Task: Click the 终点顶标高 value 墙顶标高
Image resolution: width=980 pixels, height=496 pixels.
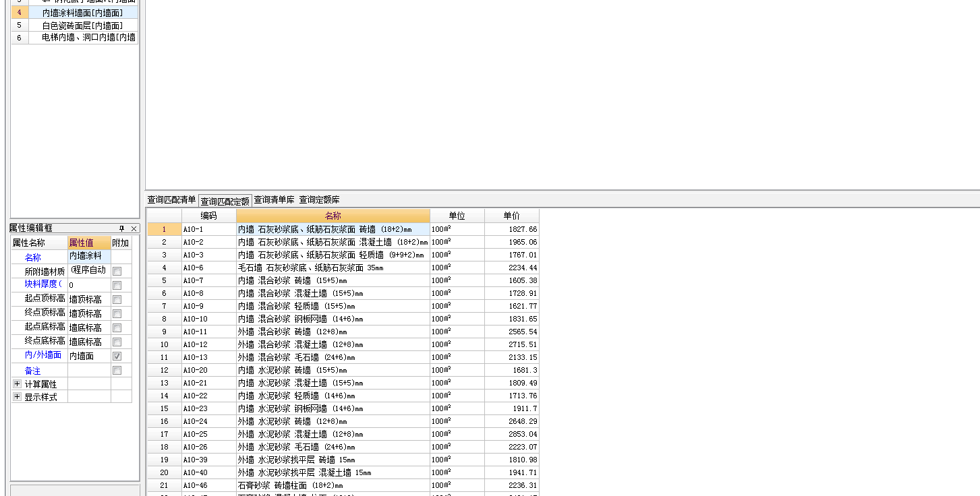Action: (x=89, y=313)
